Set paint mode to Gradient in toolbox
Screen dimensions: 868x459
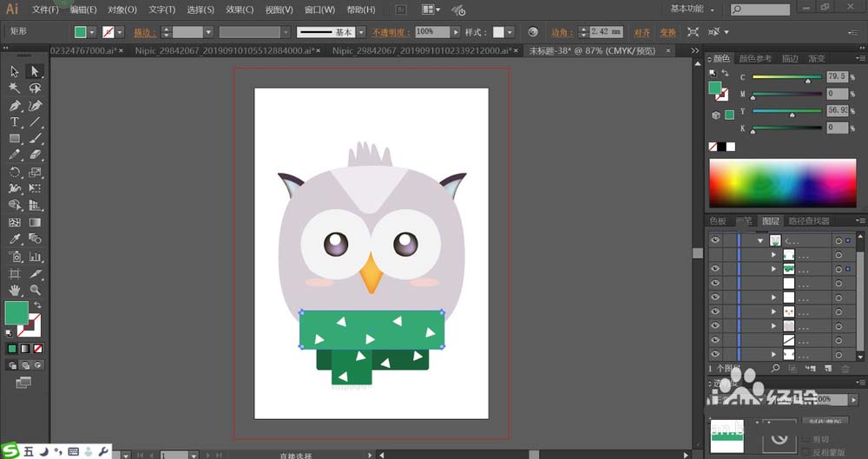coord(25,349)
